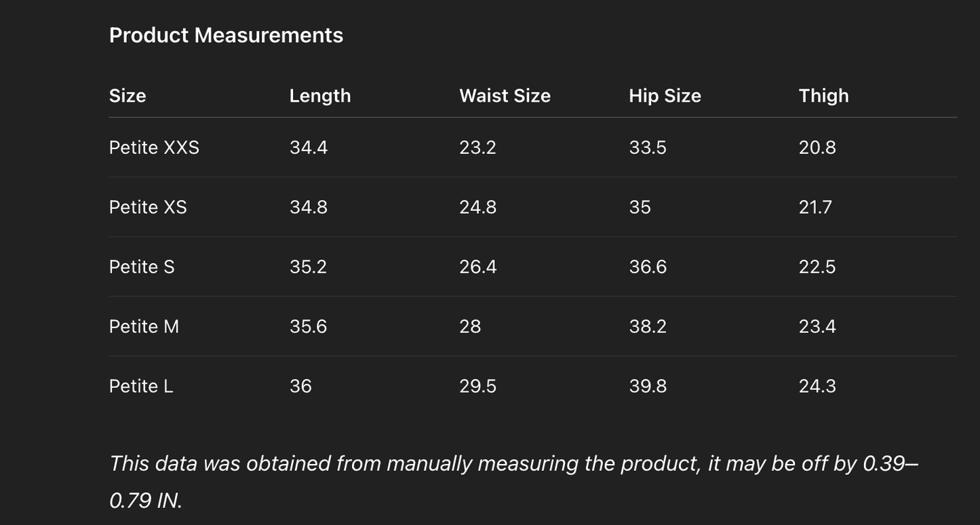
Task: Click the Thigh column header
Action: click(823, 96)
